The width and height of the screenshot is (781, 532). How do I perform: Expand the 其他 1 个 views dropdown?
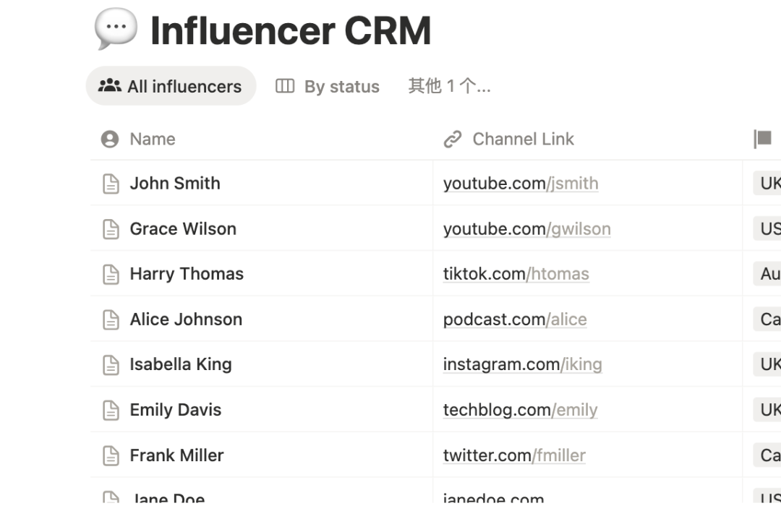tap(449, 86)
